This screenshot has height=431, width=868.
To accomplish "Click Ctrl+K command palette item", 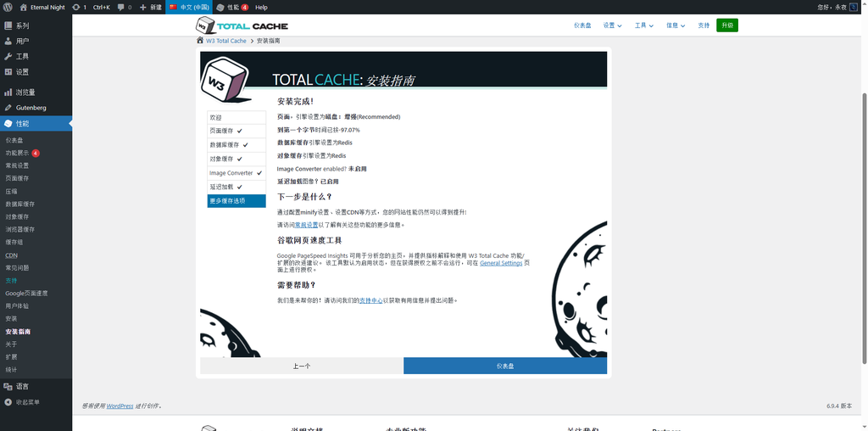I will click(x=102, y=7).
